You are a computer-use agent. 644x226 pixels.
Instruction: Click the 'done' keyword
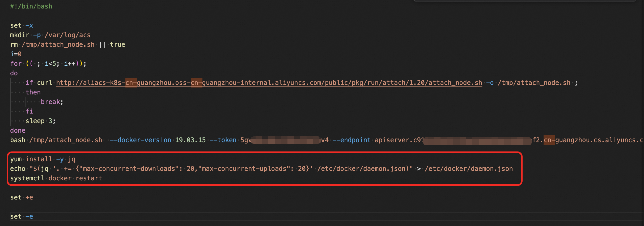(18, 131)
